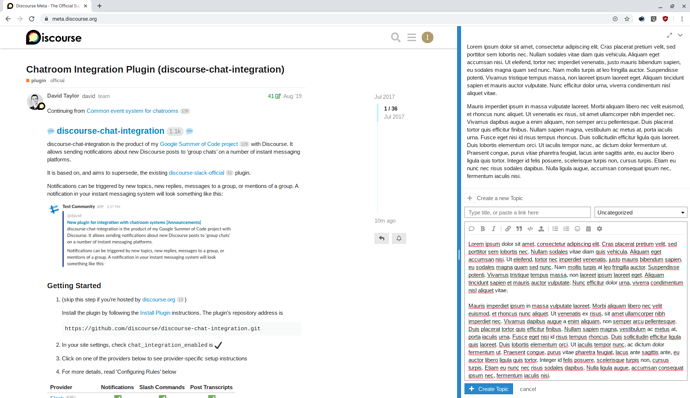
Task: Open the discourse.org link in Getting Started
Action: (x=158, y=299)
